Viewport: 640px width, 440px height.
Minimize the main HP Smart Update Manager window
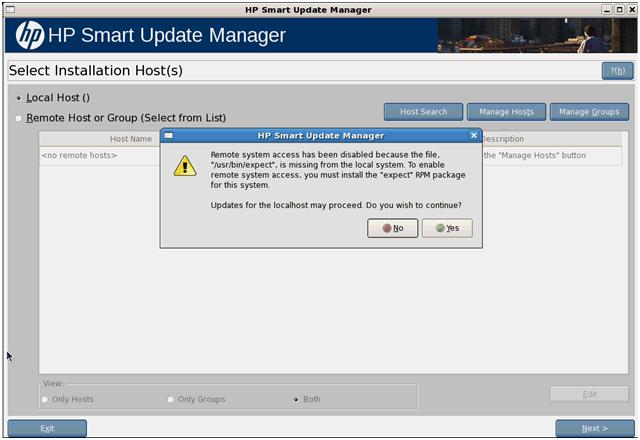coord(606,9)
